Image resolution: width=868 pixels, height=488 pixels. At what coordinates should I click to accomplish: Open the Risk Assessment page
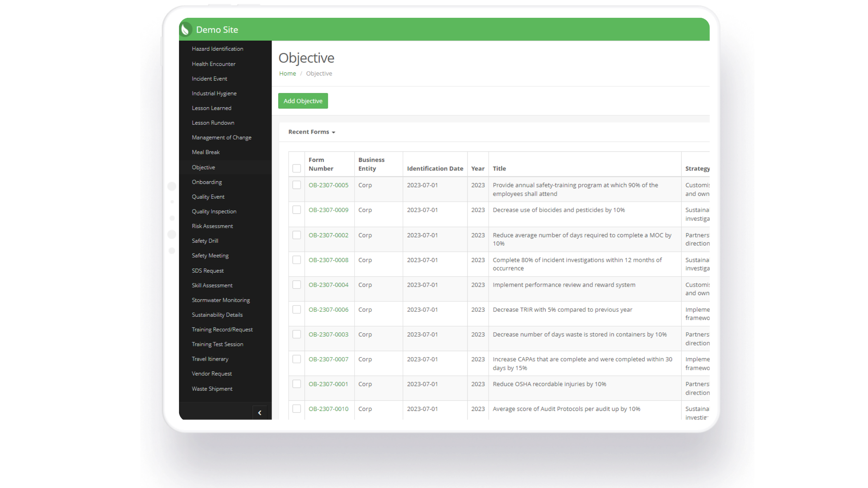click(x=212, y=226)
